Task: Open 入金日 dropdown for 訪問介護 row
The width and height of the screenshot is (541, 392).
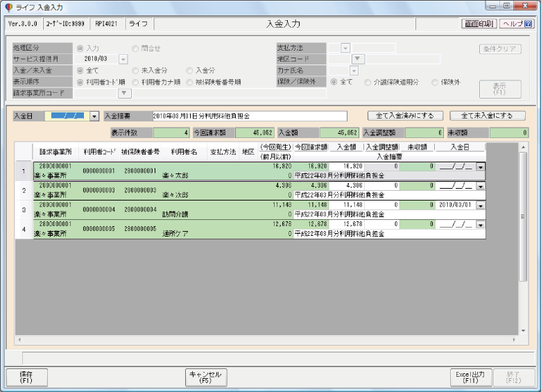Action: coord(480,205)
